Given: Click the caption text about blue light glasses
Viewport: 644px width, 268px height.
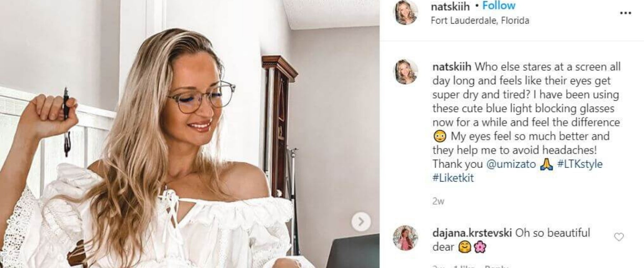Looking at the screenshot, I should point(526,108).
